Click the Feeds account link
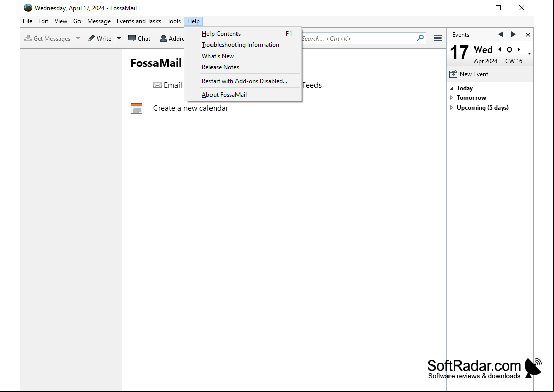The height and width of the screenshot is (392, 554). pyautogui.click(x=311, y=85)
